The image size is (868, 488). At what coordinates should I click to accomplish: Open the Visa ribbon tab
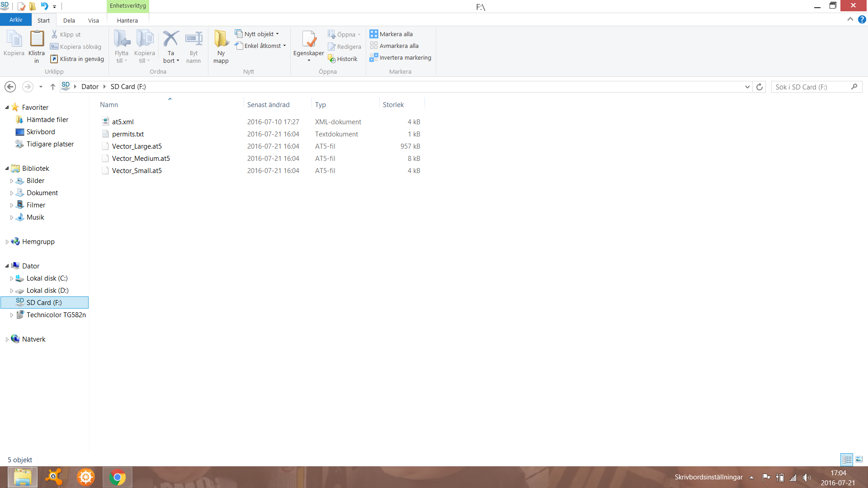pyautogui.click(x=94, y=20)
